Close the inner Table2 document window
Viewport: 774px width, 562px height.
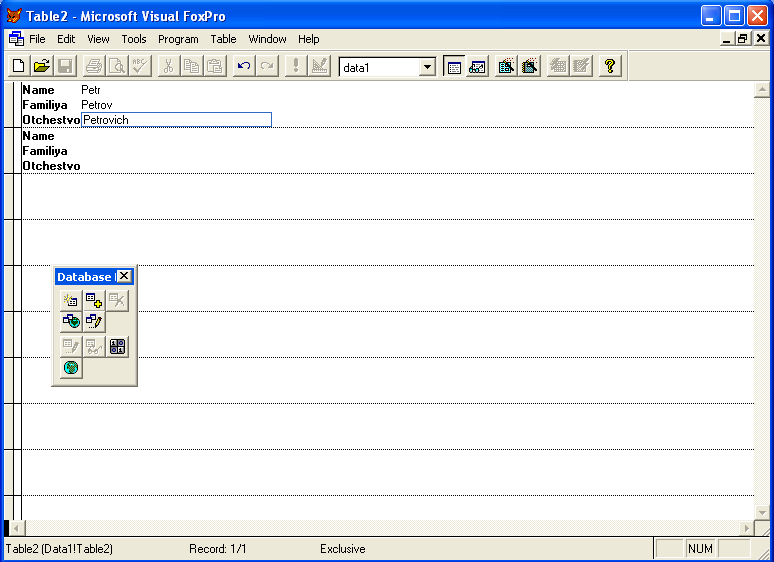(761, 38)
